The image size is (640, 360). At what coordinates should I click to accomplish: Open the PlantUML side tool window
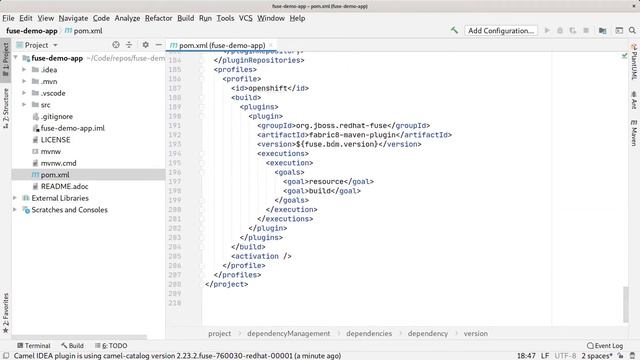[634, 62]
